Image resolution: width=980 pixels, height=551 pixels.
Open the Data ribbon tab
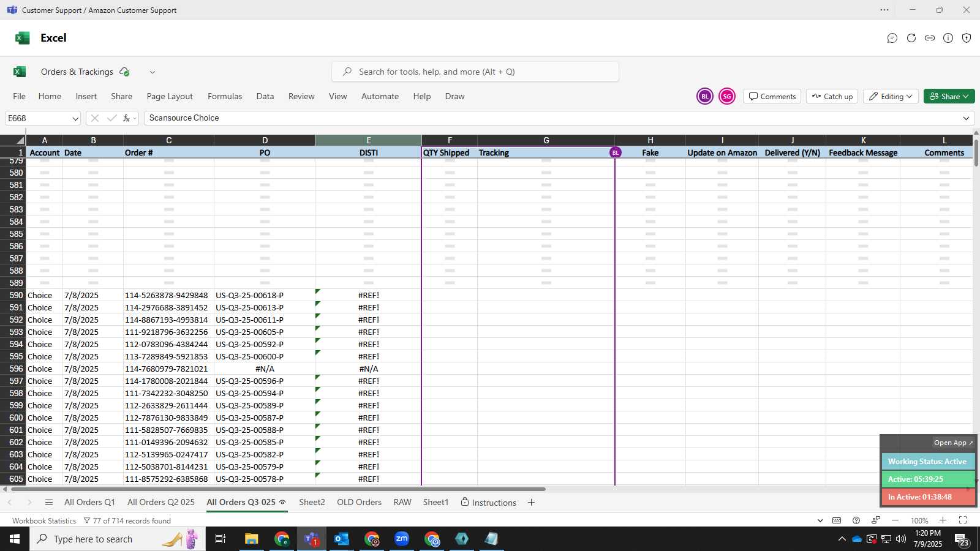click(x=265, y=96)
